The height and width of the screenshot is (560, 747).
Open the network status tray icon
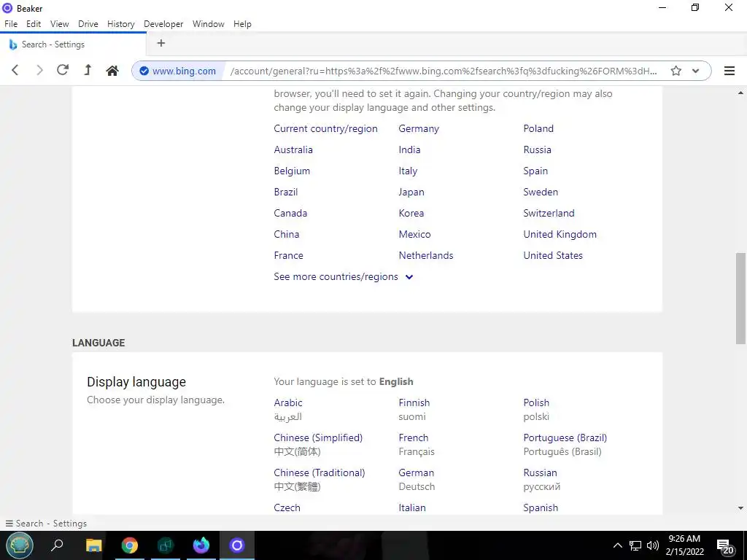pyautogui.click(x=635, y=545)
